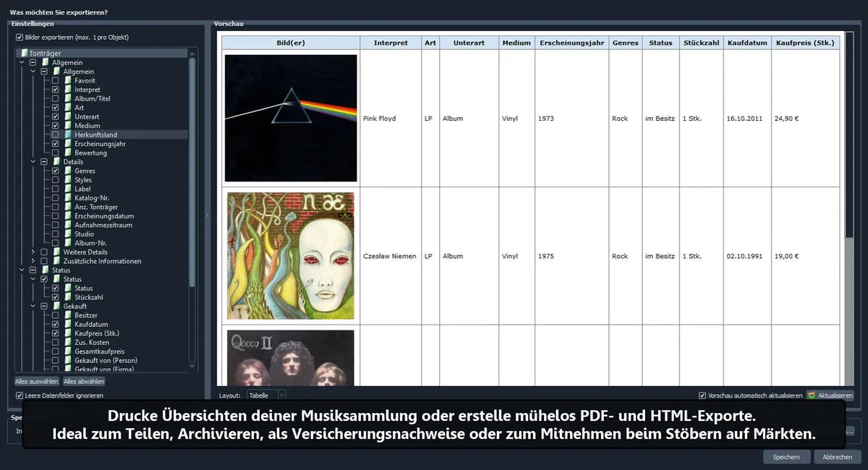Click the Pink Floyd interpret cell
This screenshot has height=470, width=868.
(391, 118)
